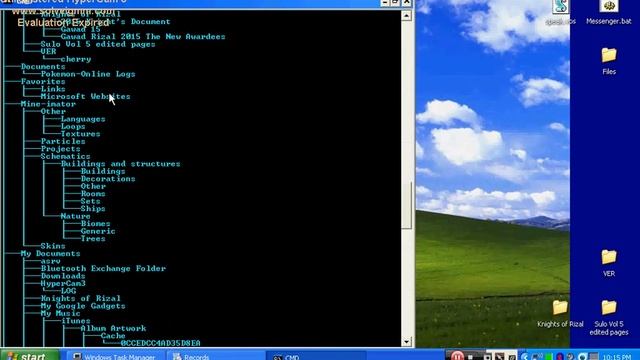Click the 'My Music' entry in the tree
The height and width of the screenshot is (360, 640).
click(x=60, y=313)
